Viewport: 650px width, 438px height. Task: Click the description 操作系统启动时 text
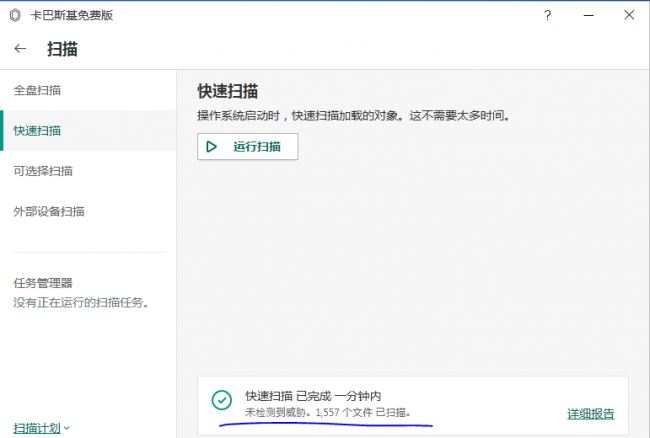tap(354, 116)
